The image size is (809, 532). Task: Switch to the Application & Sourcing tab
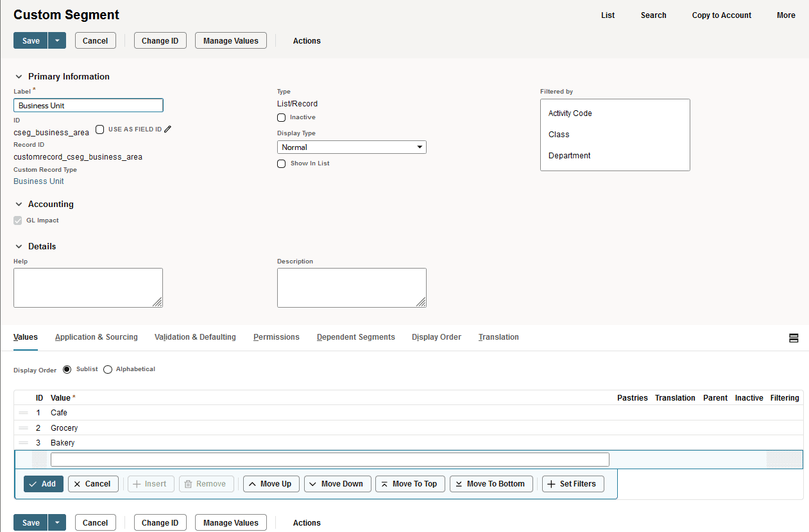coord(96,337)
